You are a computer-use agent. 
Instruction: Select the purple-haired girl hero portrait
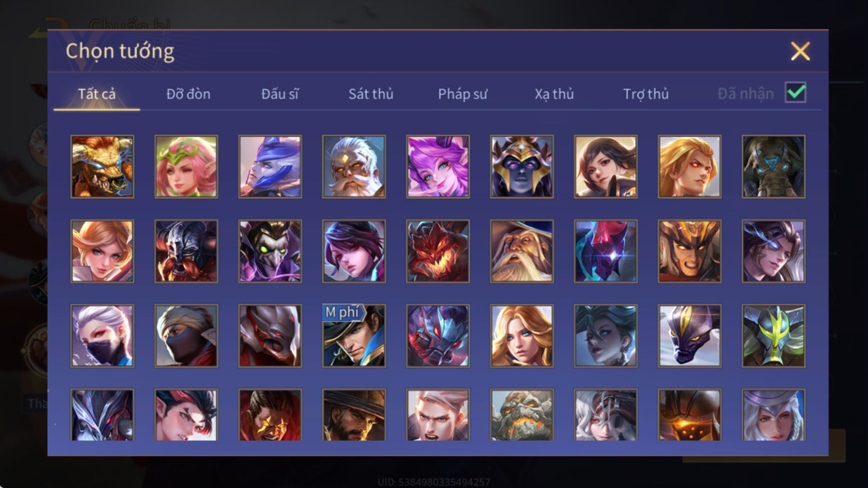point(438,166)
